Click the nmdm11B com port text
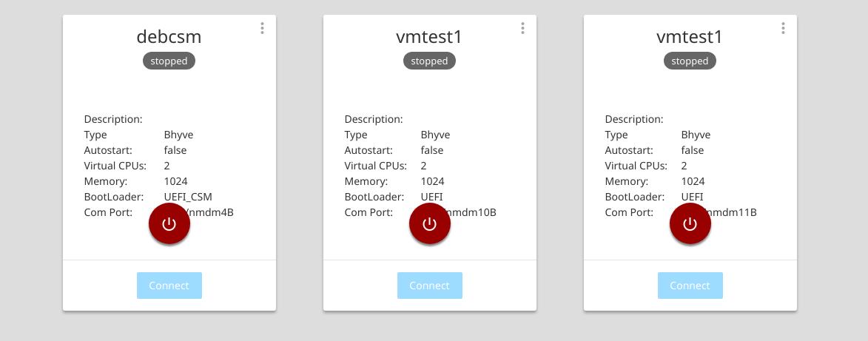 click(734, 213)
